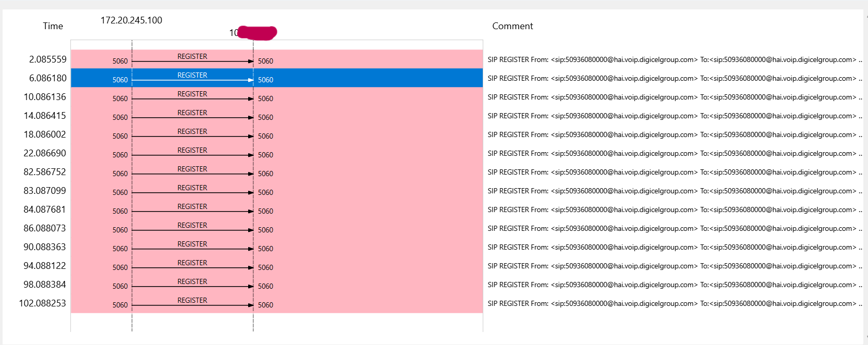868x345 pixels.
Task: Click the REGISTER arrow in the 14.086415 row
Action: pyautogui.click(x=192, y=118)
